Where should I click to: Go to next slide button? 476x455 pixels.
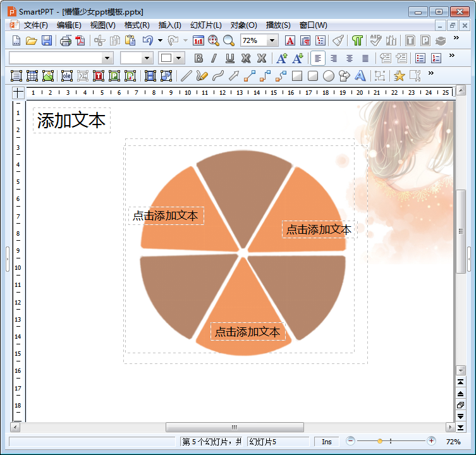461,416
